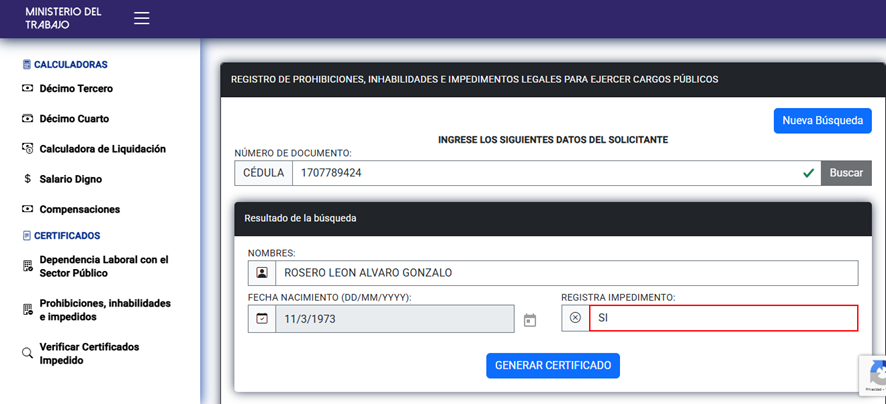
Task: Click the Registra Impedimento field
Action: click(723, 318)
